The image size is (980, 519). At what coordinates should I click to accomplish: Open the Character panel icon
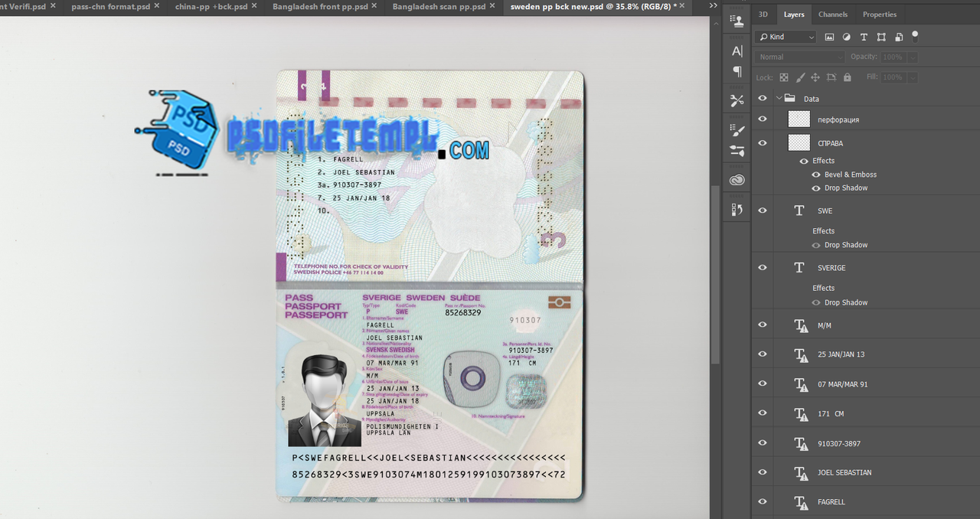click(x=737, y=51)
